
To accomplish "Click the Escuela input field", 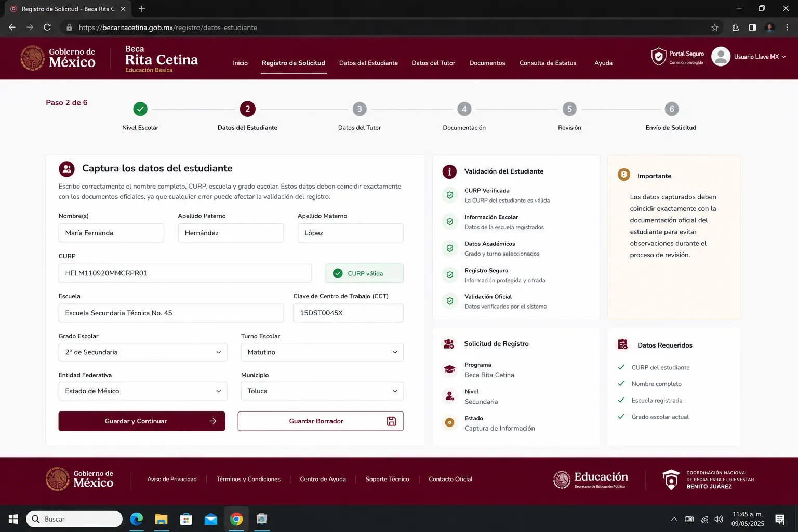I will pyautogui.click(x=171, y=313).
